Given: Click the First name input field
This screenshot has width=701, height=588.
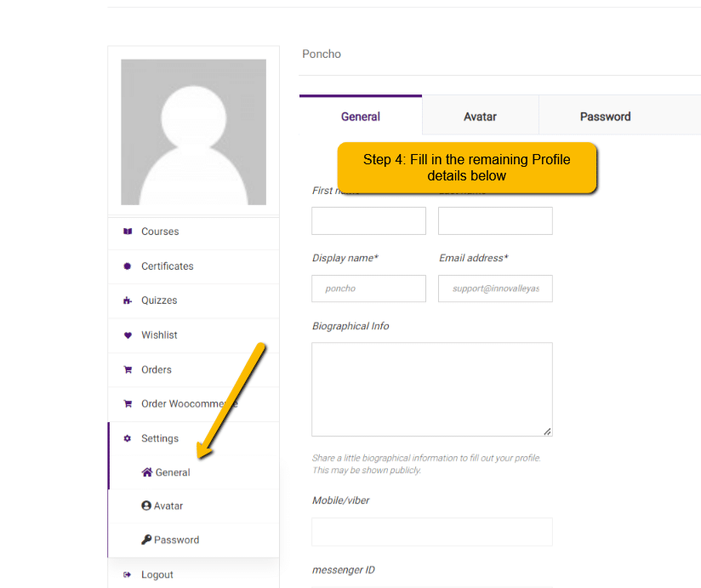Looking at the screenshot, I should tap(368, 221).
